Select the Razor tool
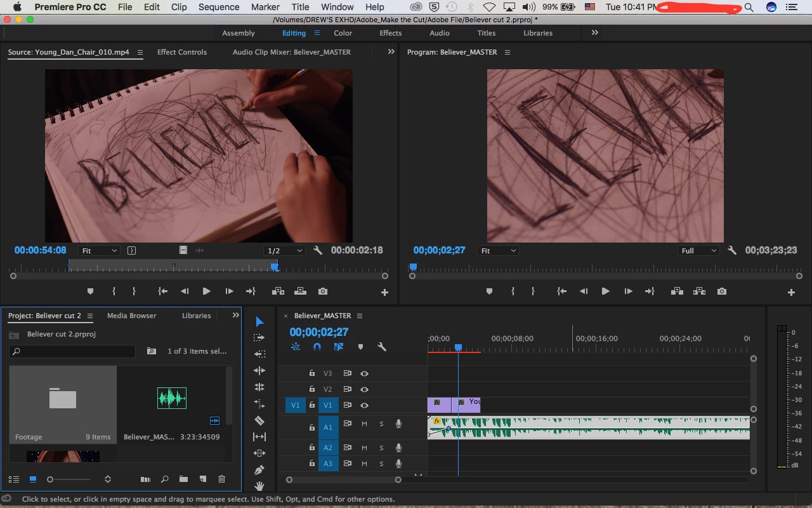Viewport: 812px width, 508px height. coord(259,420)
